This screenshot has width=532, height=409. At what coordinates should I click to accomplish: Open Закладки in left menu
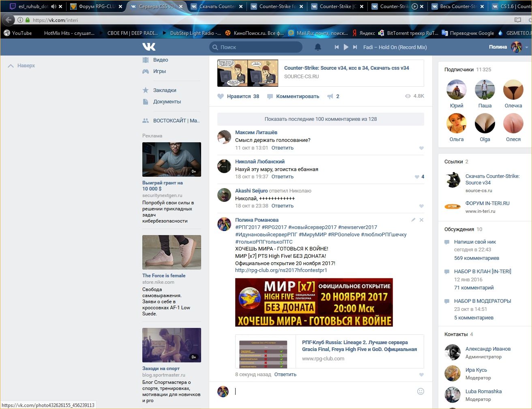165,90
